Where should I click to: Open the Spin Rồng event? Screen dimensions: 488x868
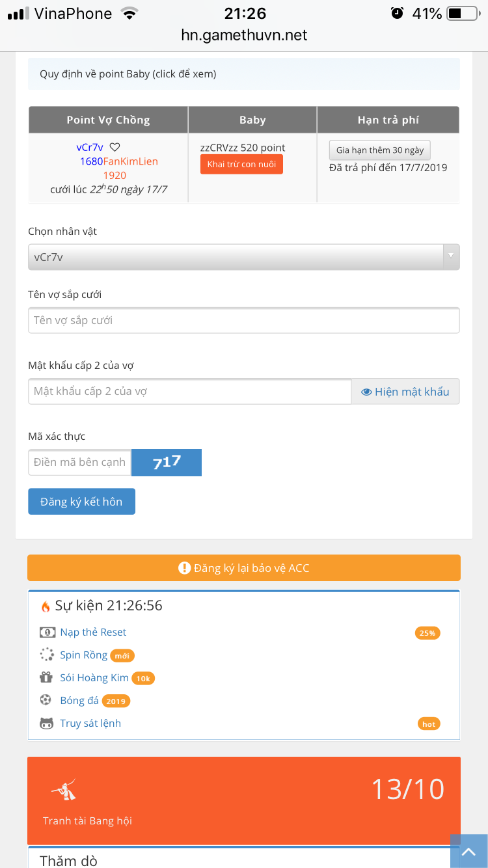point(83,655)
